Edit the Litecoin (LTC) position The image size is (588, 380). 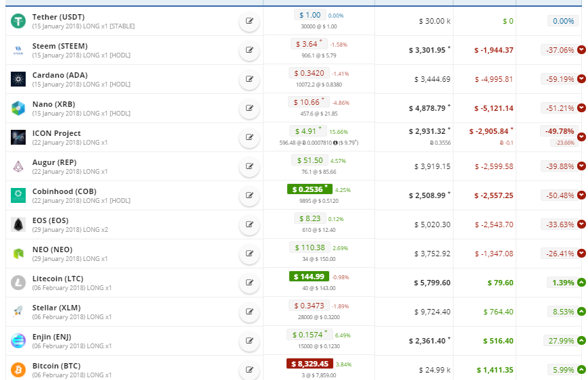249,283
